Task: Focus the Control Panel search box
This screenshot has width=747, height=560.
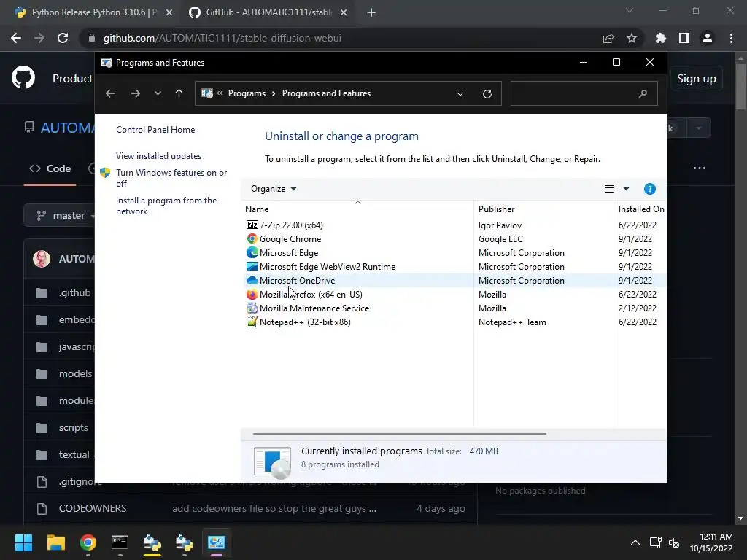Action: click(584, 93)
